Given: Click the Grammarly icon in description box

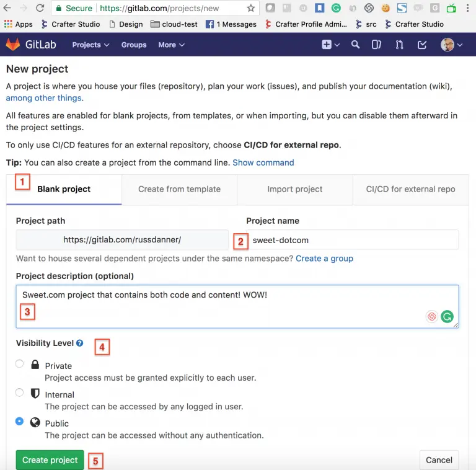Looking at the screenshot, I should pos(447,316).
